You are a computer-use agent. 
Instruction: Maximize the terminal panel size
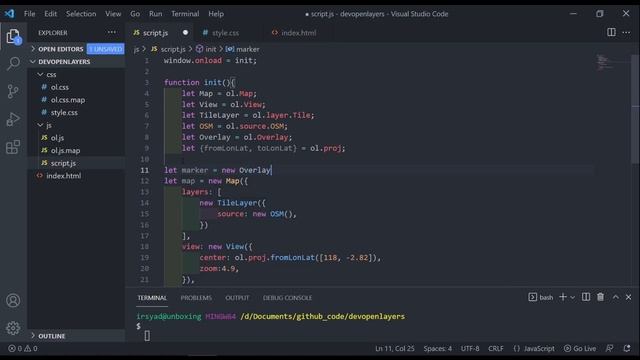(616, 297)
